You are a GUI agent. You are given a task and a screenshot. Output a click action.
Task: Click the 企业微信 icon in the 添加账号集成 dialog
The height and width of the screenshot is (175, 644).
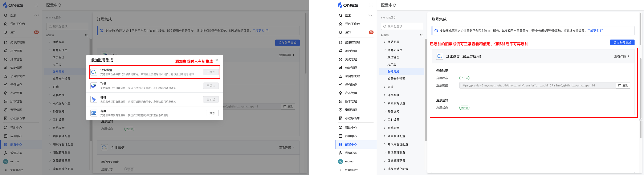pyautogui.click(x=94, y=72)
